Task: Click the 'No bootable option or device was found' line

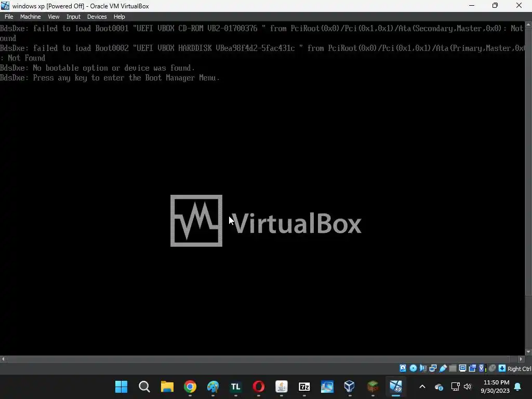Action: pyautogui.click(x=97, y=68)
